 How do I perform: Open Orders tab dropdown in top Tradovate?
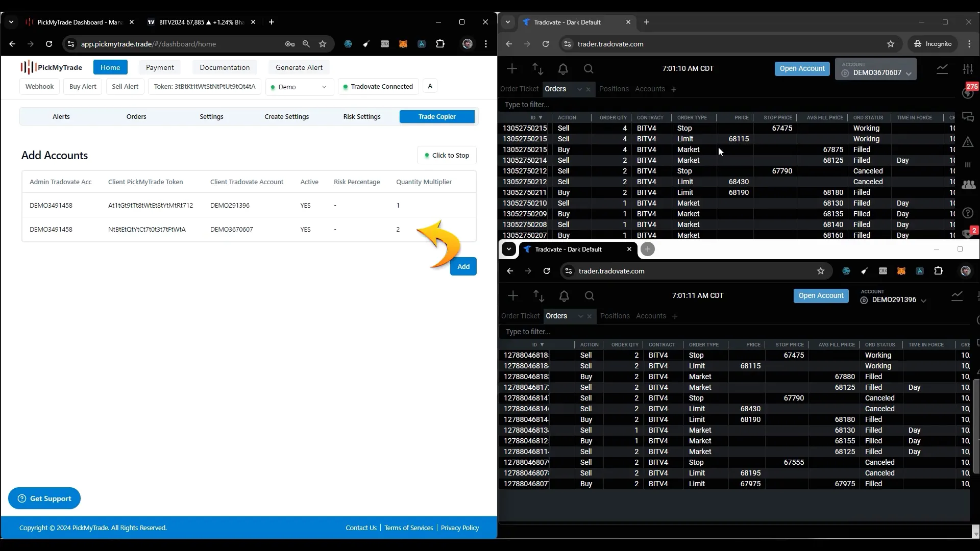[579, 89]
